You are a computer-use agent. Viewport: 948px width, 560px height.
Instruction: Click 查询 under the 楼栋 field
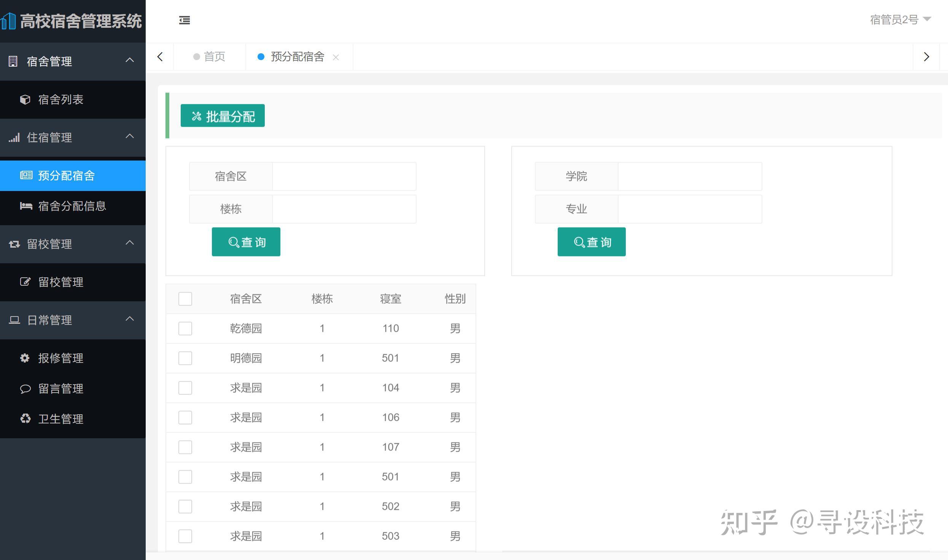(x=246, y=242)
